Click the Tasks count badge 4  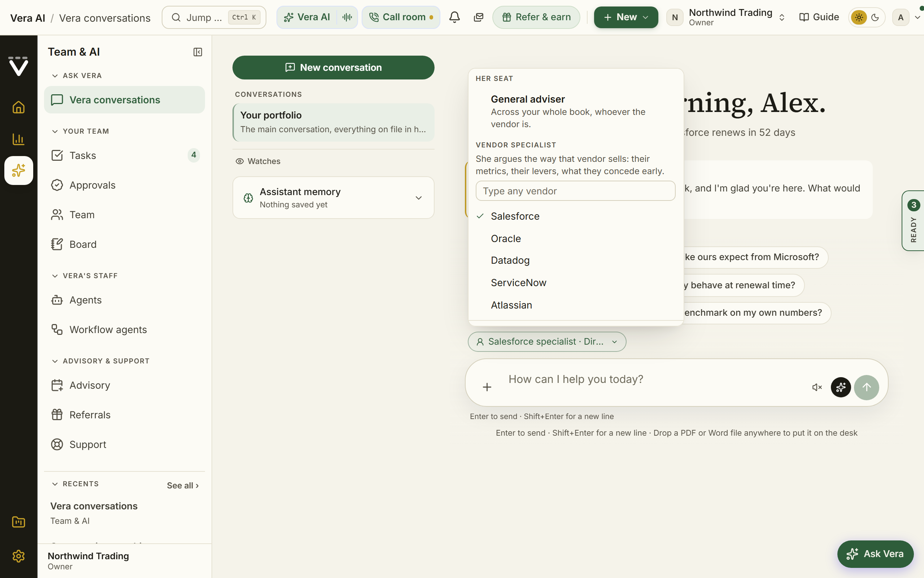point(193,155)
